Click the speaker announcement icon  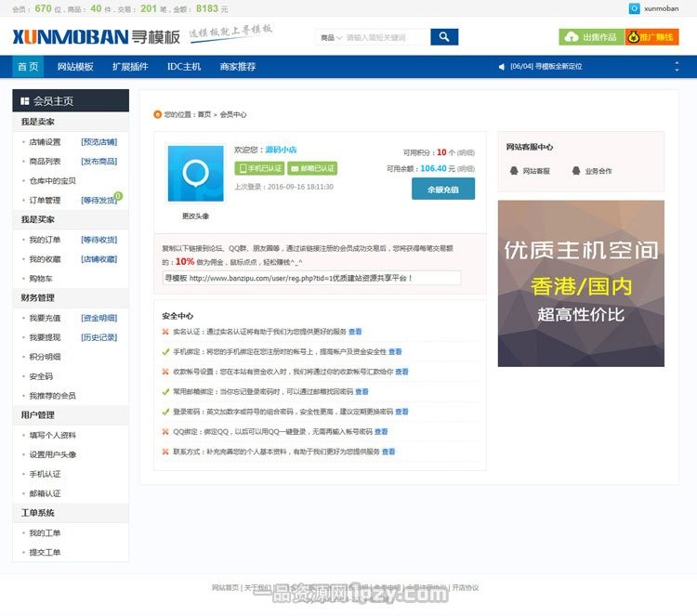(x=502, y=67)
